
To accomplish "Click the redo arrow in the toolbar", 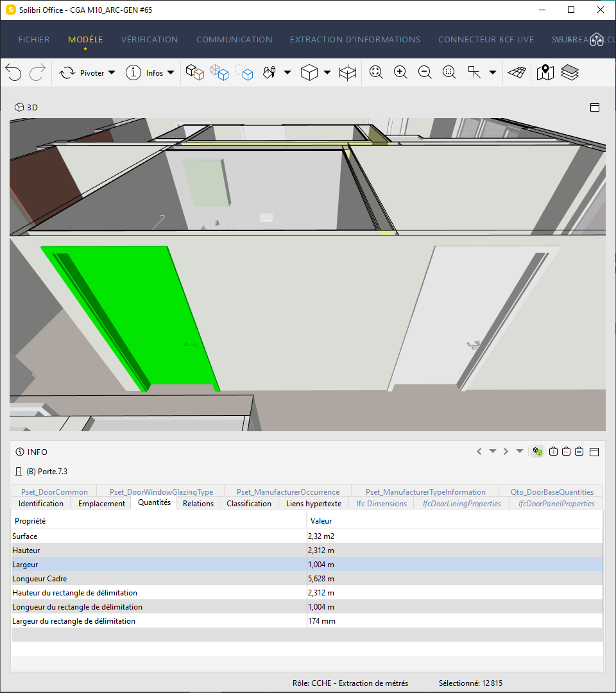I will click(x=38, y=73).
